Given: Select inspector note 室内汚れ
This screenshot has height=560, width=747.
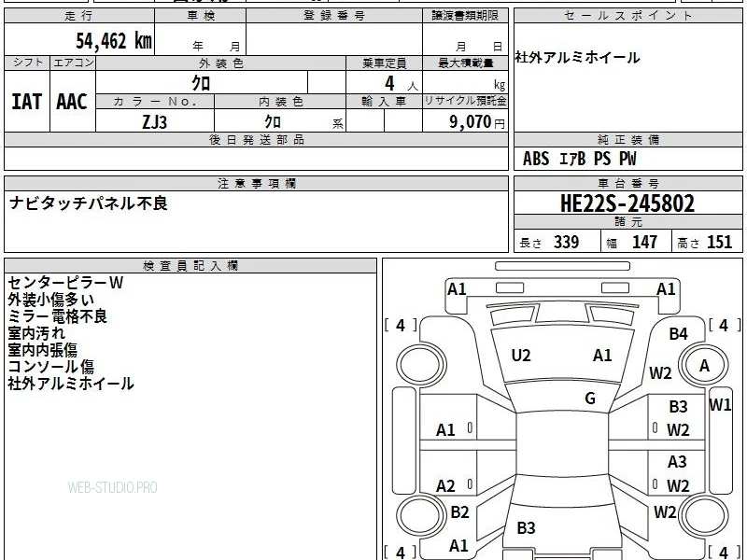Looking at the screenshot, I should point(36,333).
